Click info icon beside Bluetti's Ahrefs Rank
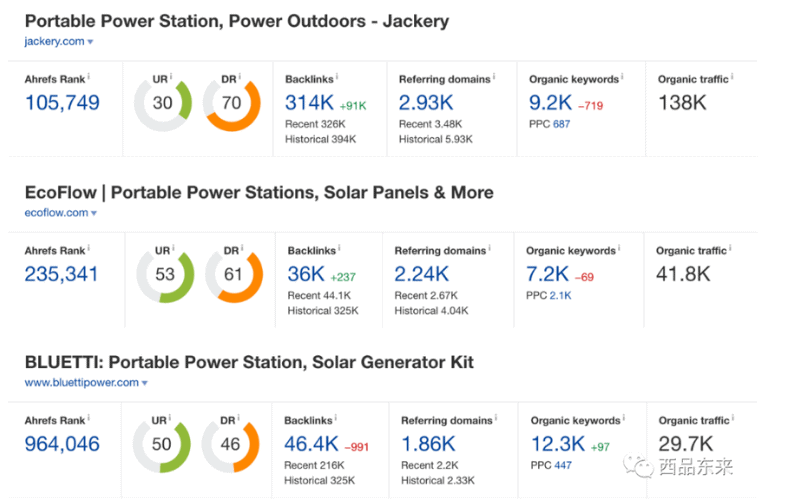Image resolution: width=800 pixels, height=500 pixels. 88,418
